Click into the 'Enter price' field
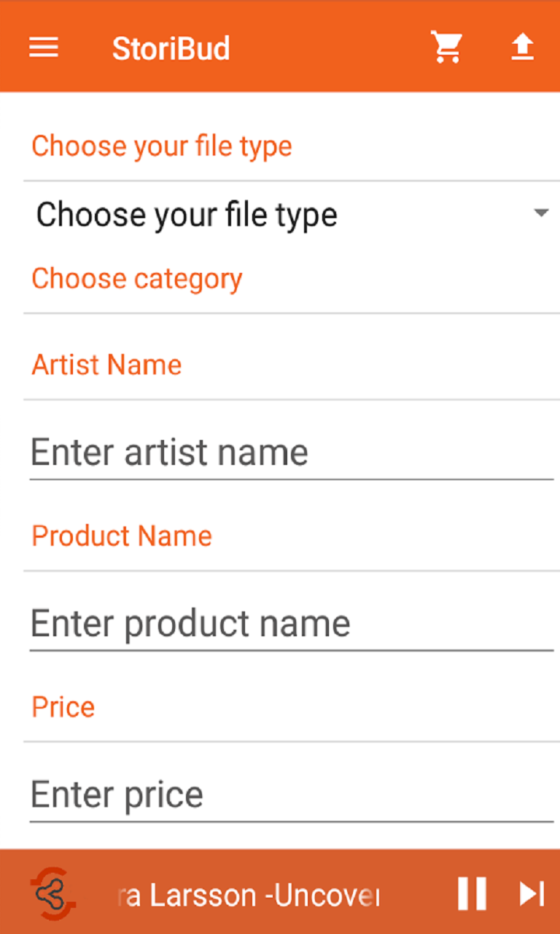Viewport: 560px width, 934px height. [x=290, y=795]
